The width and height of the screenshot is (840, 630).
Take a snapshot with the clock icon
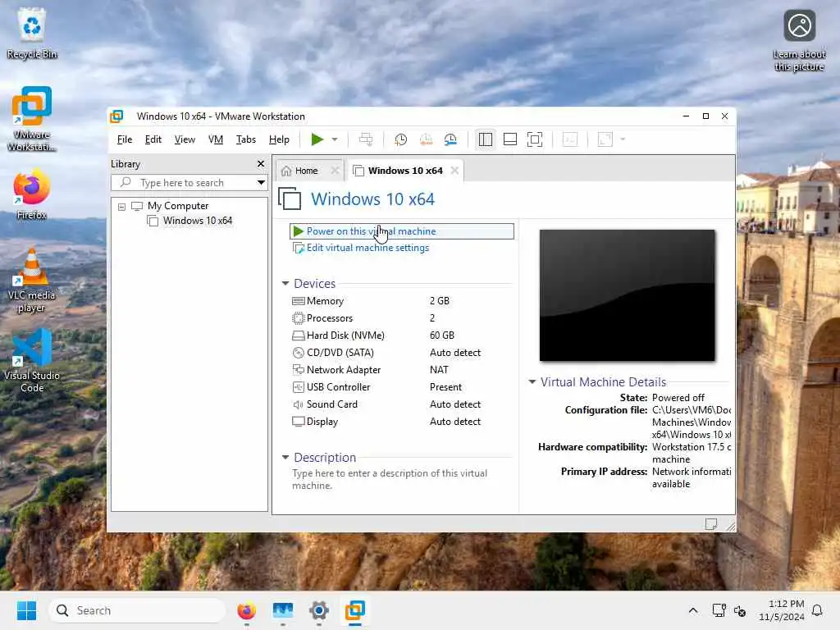pyautogui.click(x=400, y=139)
